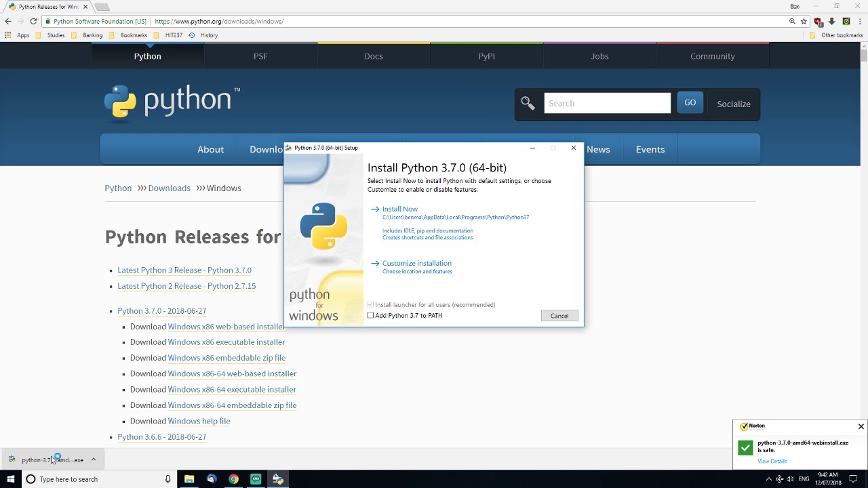The image size is (868, 488).
Task: Download Windows x86-64 web-based installer
Action: pos(232,373)
